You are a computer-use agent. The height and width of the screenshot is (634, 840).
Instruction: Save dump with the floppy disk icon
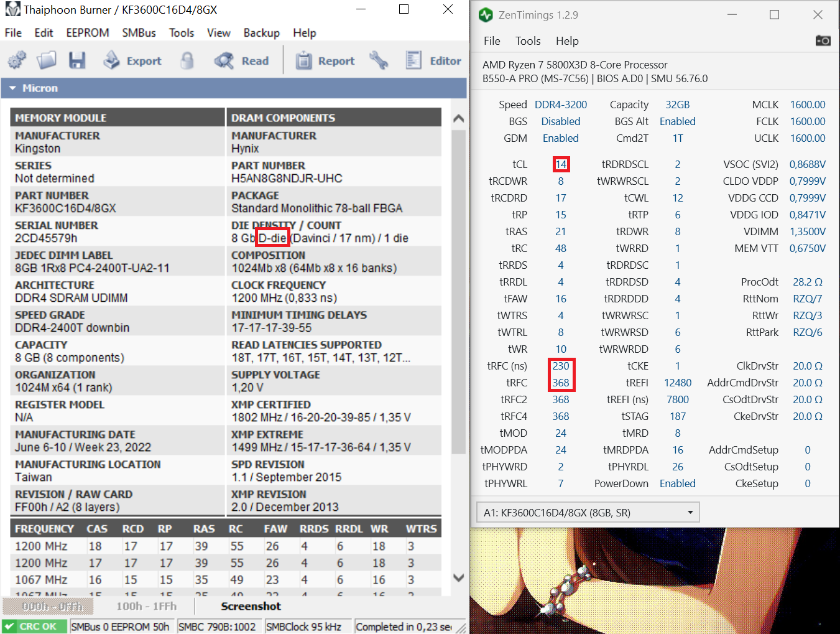pos(77,60)
